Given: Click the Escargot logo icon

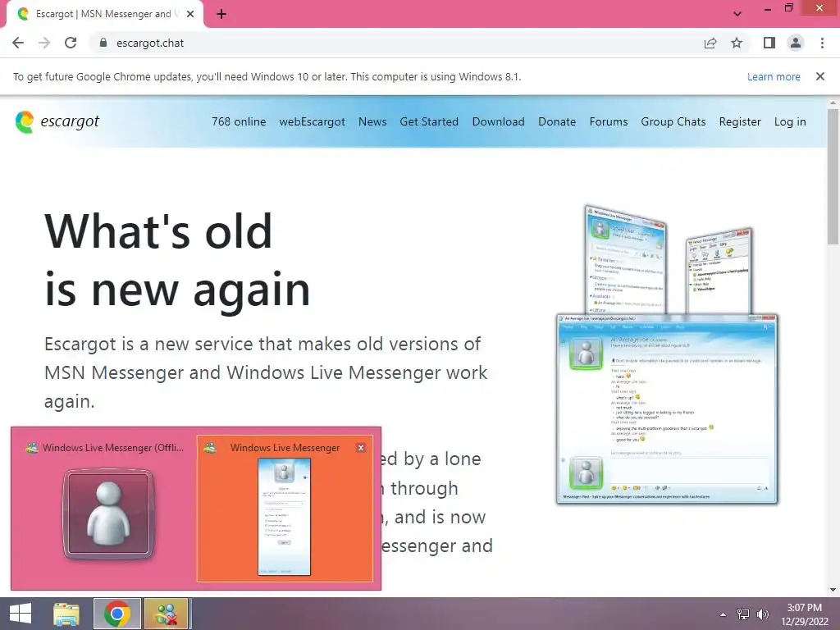Looking at the screenshot, I should pyautogui.click(x=25, y=122).
